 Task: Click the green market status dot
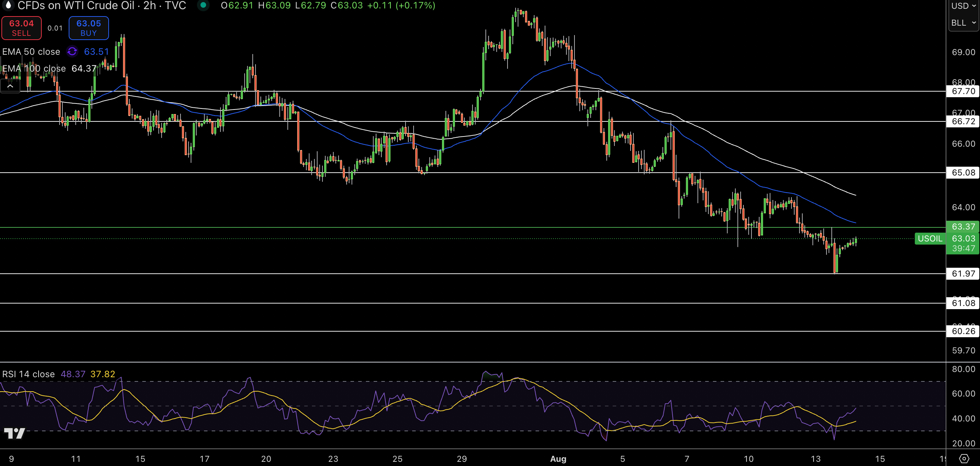[x=203, y=5]
